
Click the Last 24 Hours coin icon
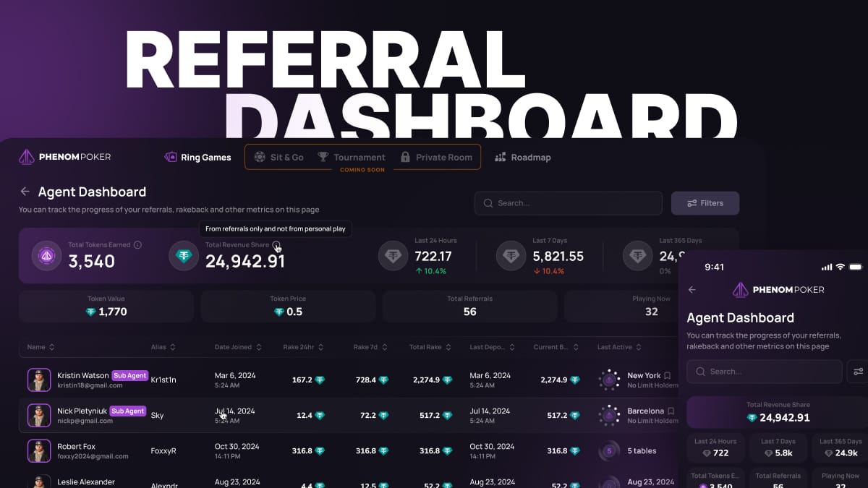(x=393, y=256)
